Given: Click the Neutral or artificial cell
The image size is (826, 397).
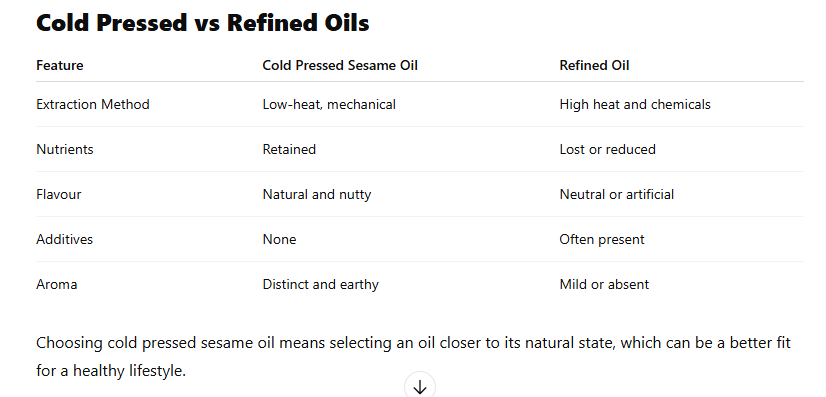Looking at the screenshot, I should click(616, 194).
